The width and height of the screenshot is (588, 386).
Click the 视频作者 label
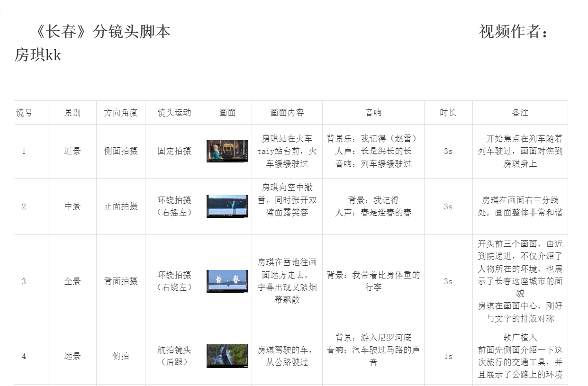(x=514, y=32)
